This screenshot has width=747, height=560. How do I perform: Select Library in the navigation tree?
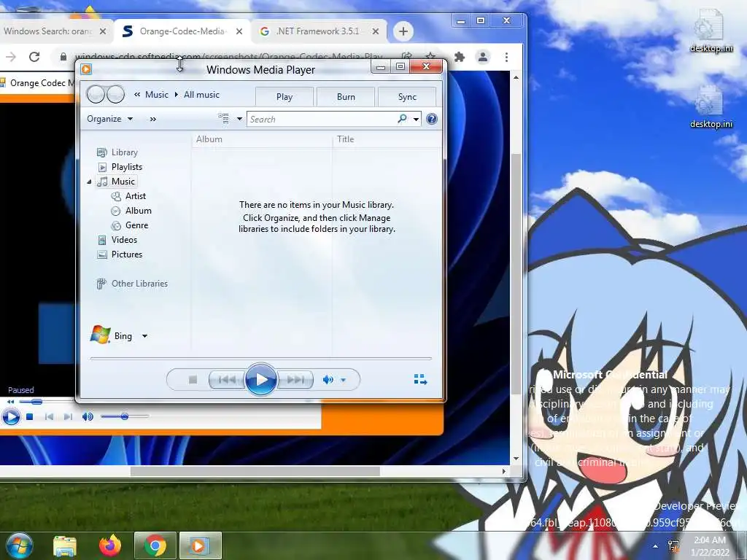tap(117, 152)
